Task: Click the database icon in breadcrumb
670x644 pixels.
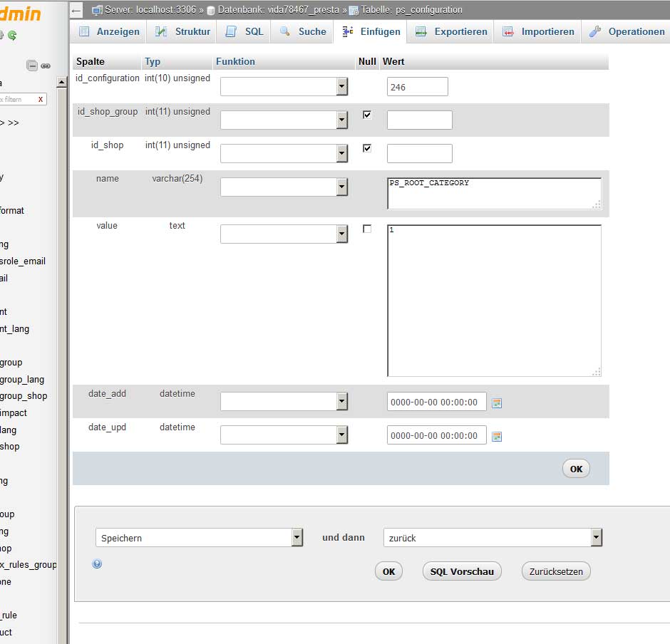Action: (211, 11)
